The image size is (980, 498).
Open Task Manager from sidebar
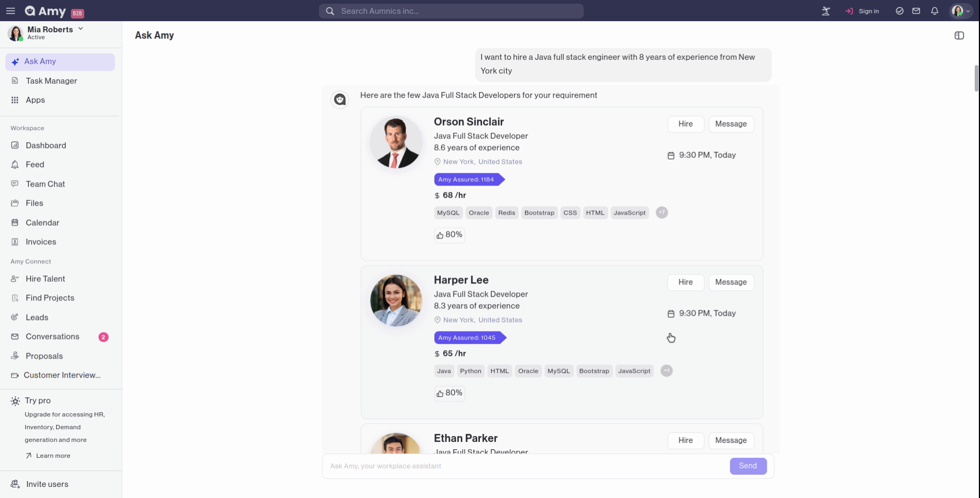pos(51,81)
